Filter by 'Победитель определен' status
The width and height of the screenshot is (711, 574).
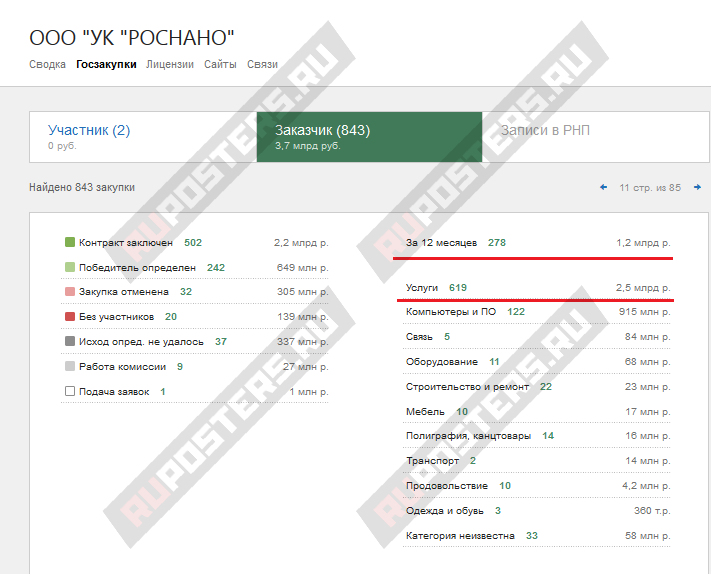pyautogui.click(x=137, y=268)
